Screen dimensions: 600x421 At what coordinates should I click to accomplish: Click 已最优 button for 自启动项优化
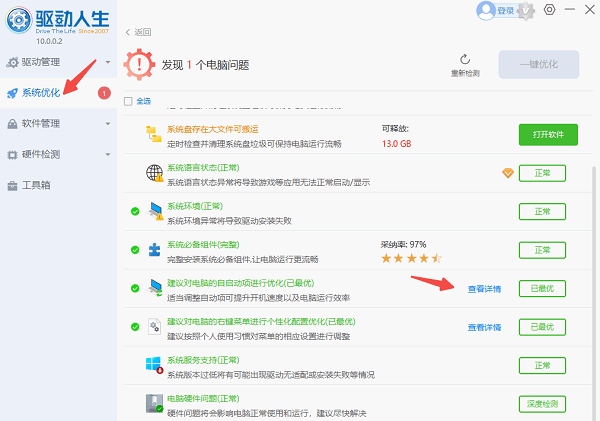click(542, 289)
